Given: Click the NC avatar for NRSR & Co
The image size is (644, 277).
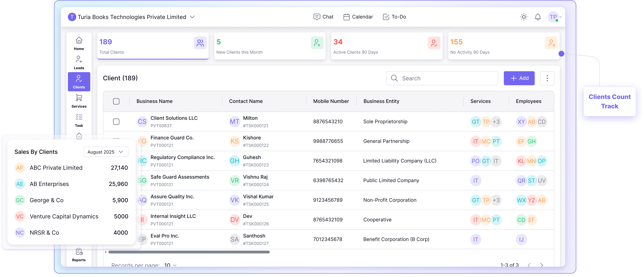Looking at the screenshot, I should click(19, 233).
